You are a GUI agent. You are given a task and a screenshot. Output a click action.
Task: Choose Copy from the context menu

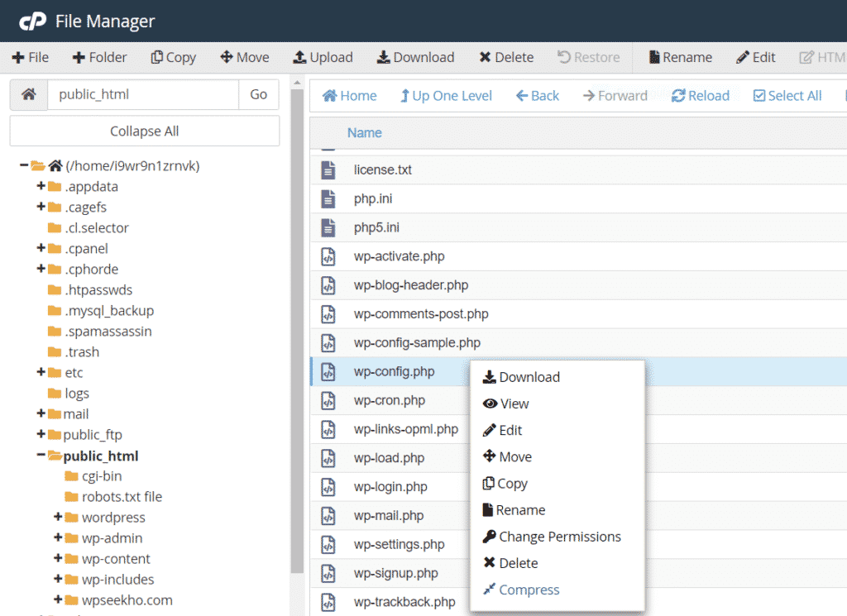click(505, 484)
